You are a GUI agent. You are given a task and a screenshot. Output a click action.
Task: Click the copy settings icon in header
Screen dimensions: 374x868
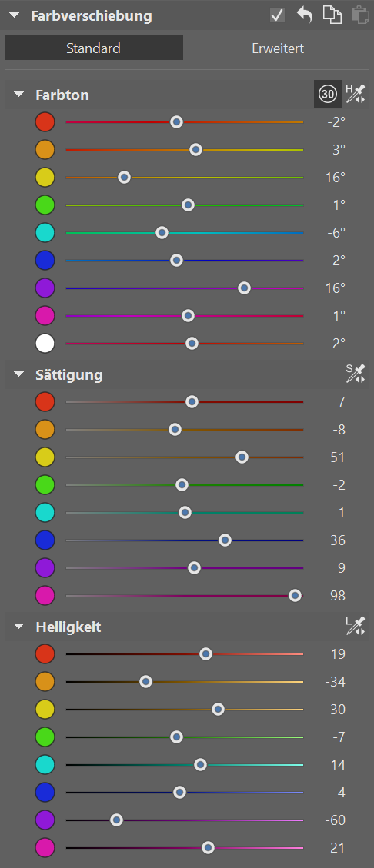pos(332,15)
